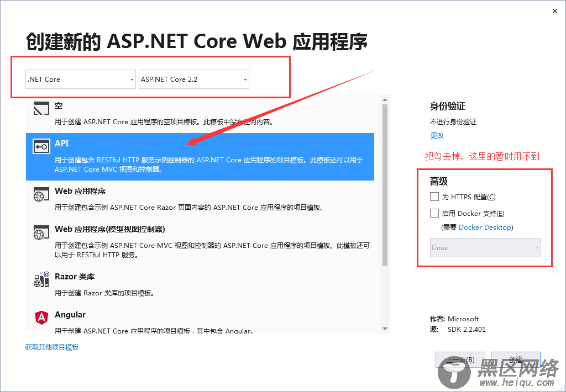Click the 创建 create button
This screenshot has height=392, width=566.
click(x=516, y=360)
